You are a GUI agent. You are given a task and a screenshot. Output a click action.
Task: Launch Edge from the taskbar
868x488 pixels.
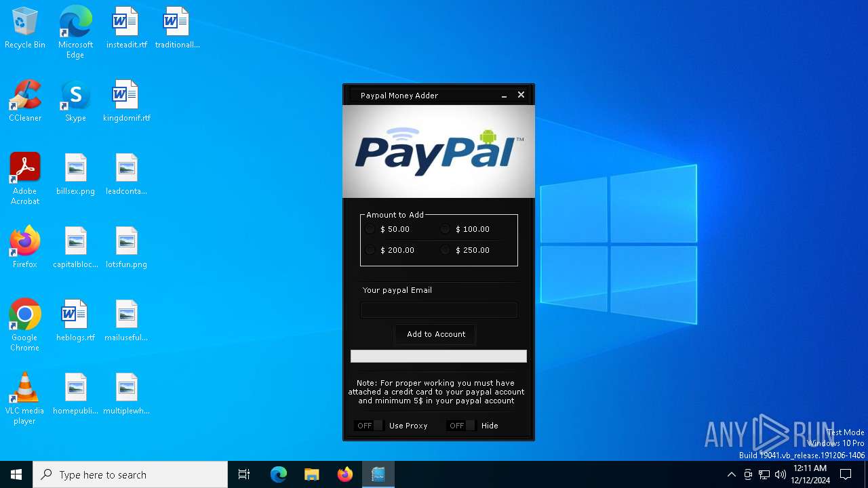(x=279, y=474)
